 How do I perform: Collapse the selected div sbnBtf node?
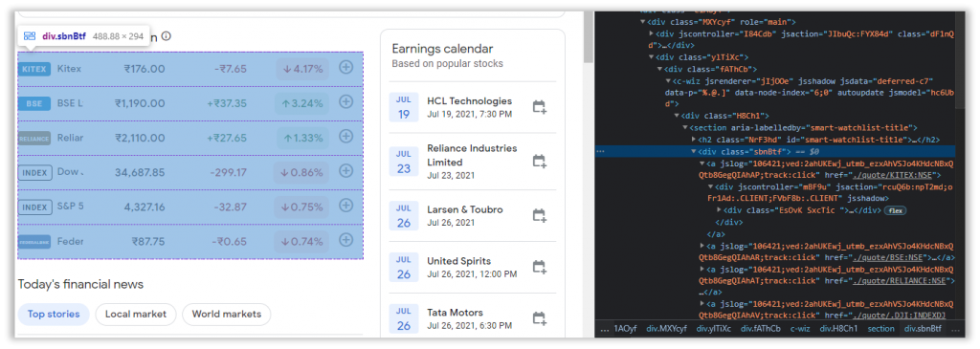click(694, 152)
